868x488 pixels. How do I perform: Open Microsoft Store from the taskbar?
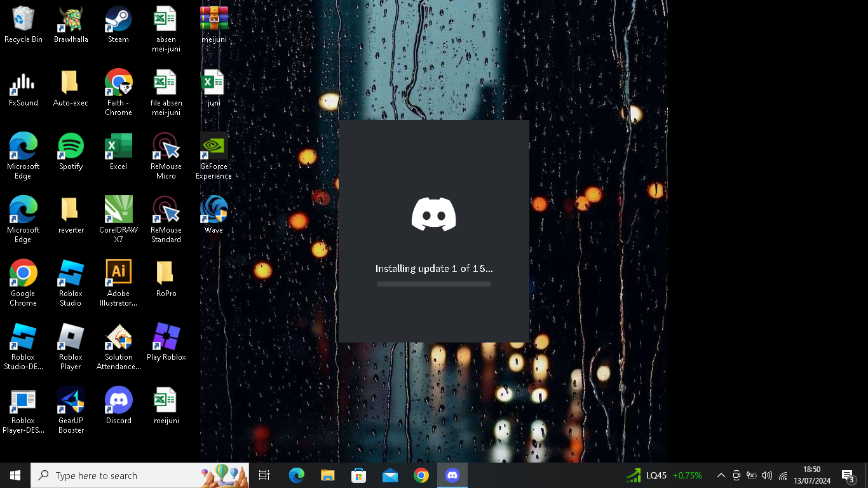[x=358, y=475]
